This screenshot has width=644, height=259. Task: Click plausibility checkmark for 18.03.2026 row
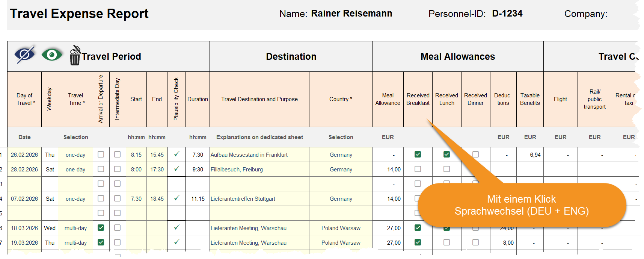176,227
